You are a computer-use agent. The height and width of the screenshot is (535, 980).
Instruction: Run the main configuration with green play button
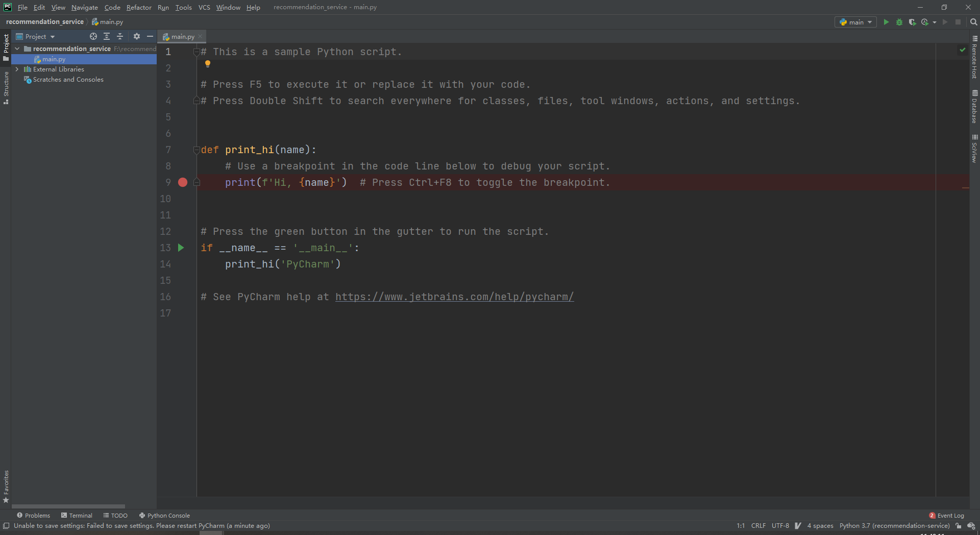coord(886,22)
